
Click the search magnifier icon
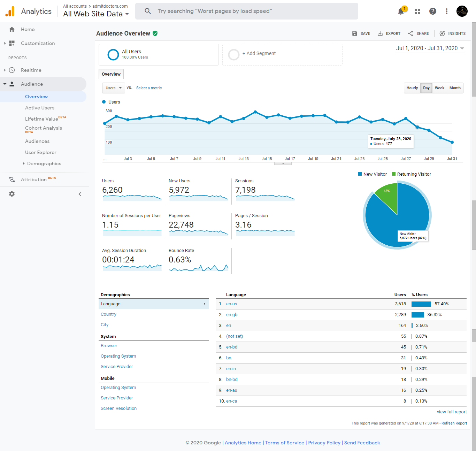(x=148, y=11)
